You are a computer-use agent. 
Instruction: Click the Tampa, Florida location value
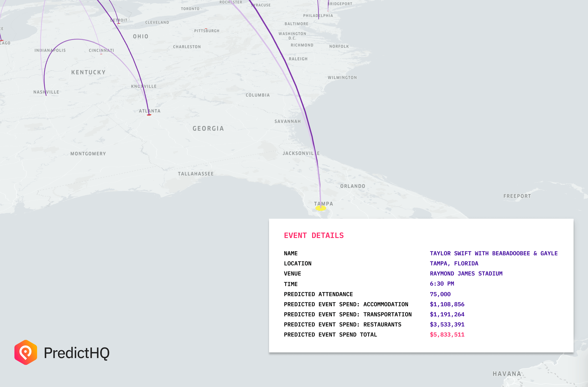pos(454,263)
